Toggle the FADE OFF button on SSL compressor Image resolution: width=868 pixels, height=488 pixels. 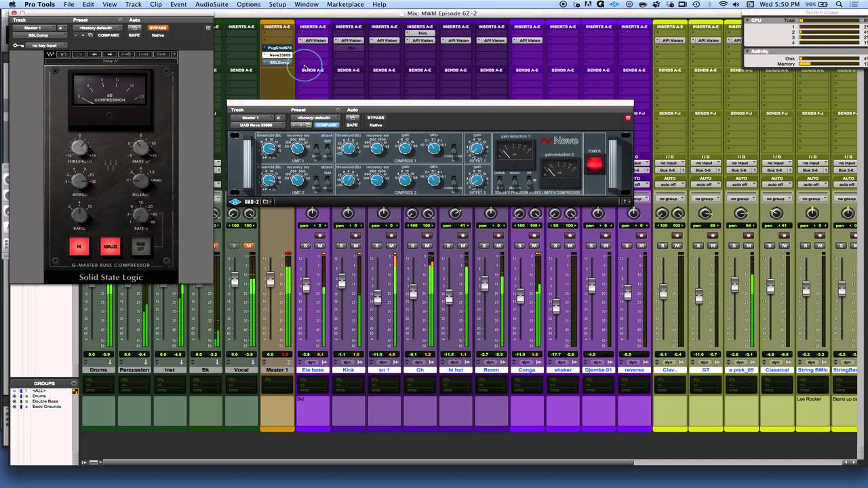coord(140,246)
